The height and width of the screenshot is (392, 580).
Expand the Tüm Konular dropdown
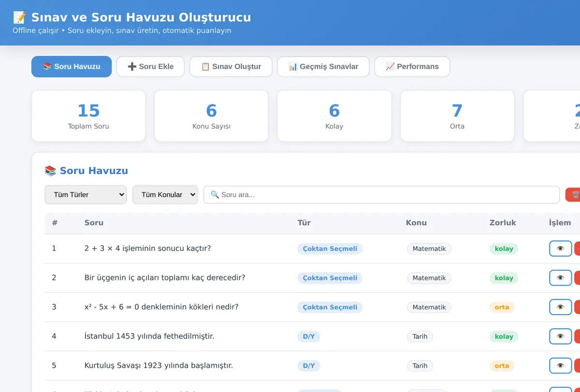165,195
